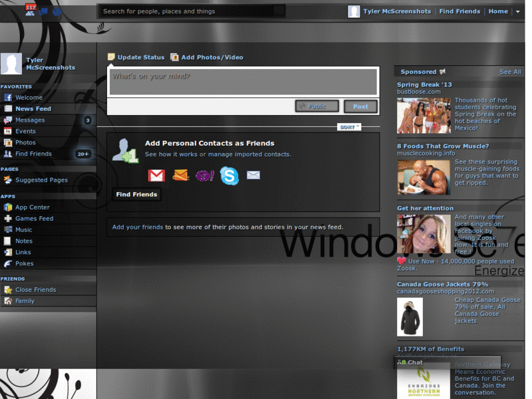532x399 pixels.
Task: Open friend requests icon with 117 badge
Action: pos(30,10)
